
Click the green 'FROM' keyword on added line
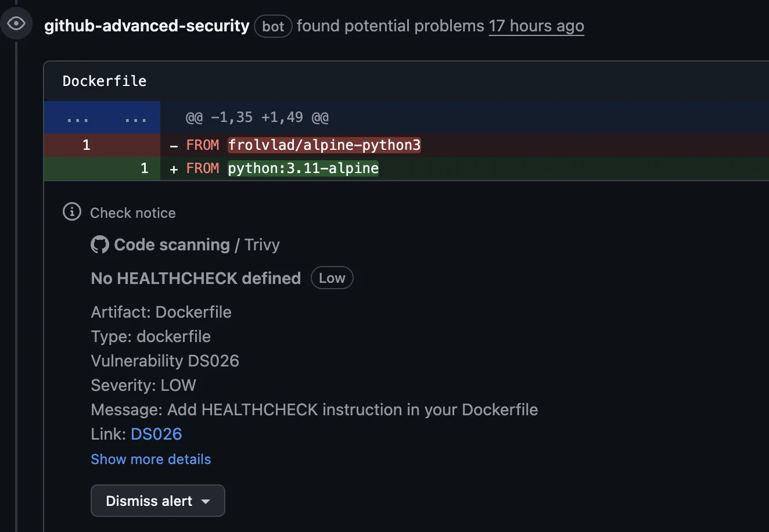[203, 168]
